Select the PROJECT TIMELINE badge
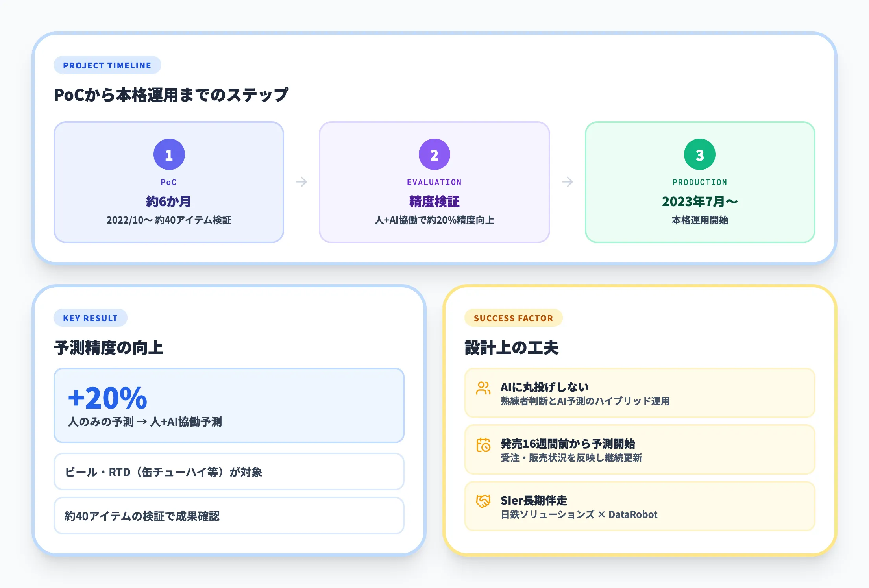Viewport: 869px width, 588px height. 107,65
